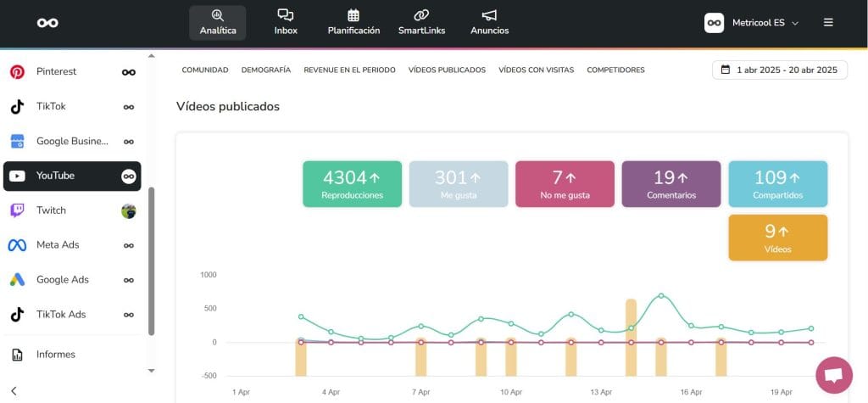Open the hamburger menu
The image size is (868, 403).
[828, 23]
